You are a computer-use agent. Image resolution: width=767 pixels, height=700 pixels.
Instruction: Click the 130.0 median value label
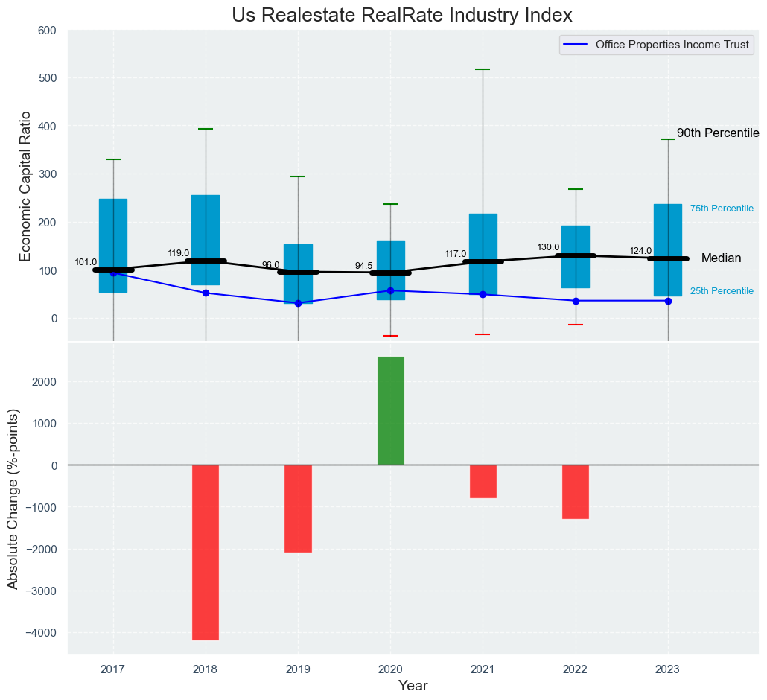point(548,247)
